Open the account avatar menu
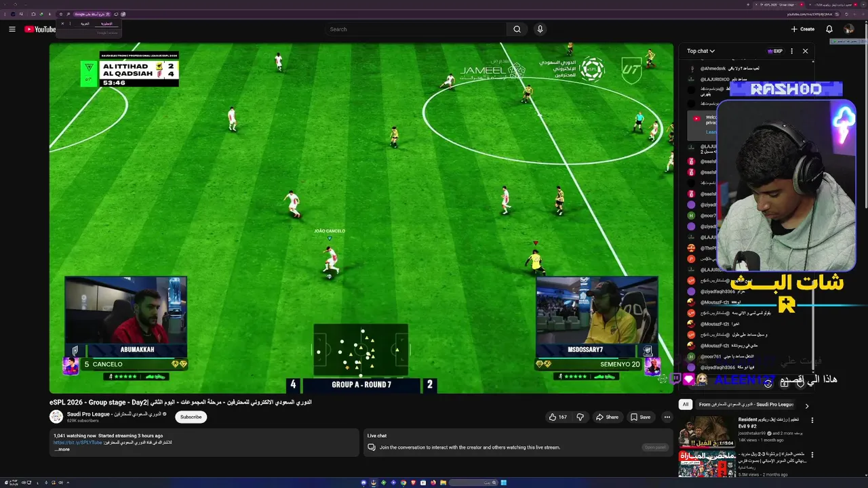Screen dimensions: 868x488 coord(848,29)
